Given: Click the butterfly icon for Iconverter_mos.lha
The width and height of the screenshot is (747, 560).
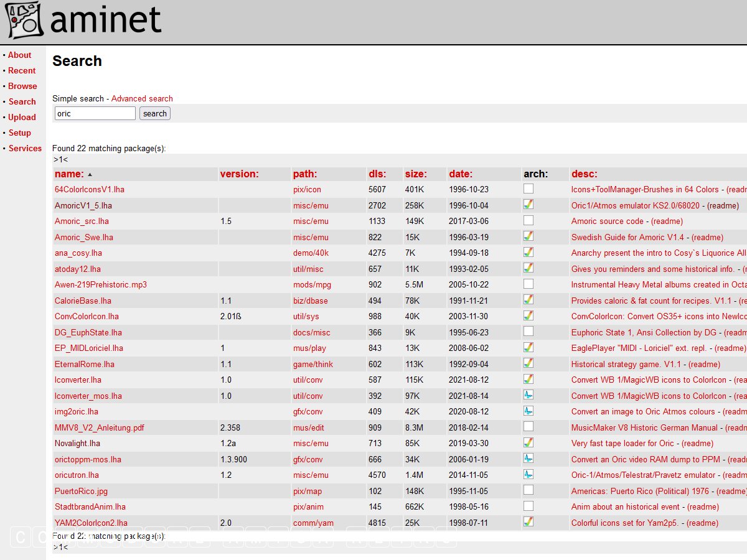Looking at the screenshot, I should click(x=529, y=394).
